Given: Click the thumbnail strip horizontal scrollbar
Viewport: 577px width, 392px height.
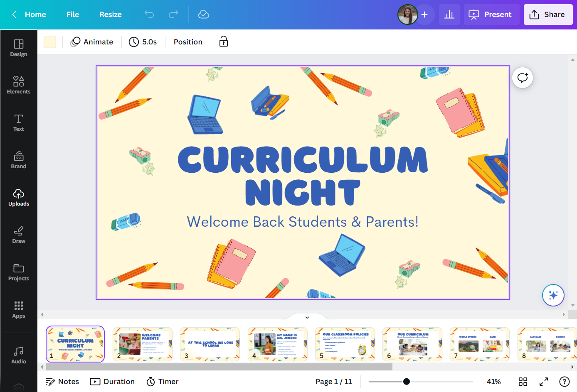Looking at the screenshot, I should coord(219,367).
